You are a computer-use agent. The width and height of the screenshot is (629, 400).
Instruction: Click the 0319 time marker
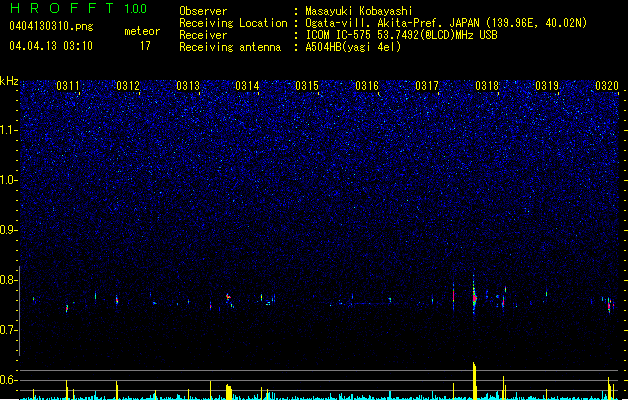pyautogui.click(x=547, y=86)
